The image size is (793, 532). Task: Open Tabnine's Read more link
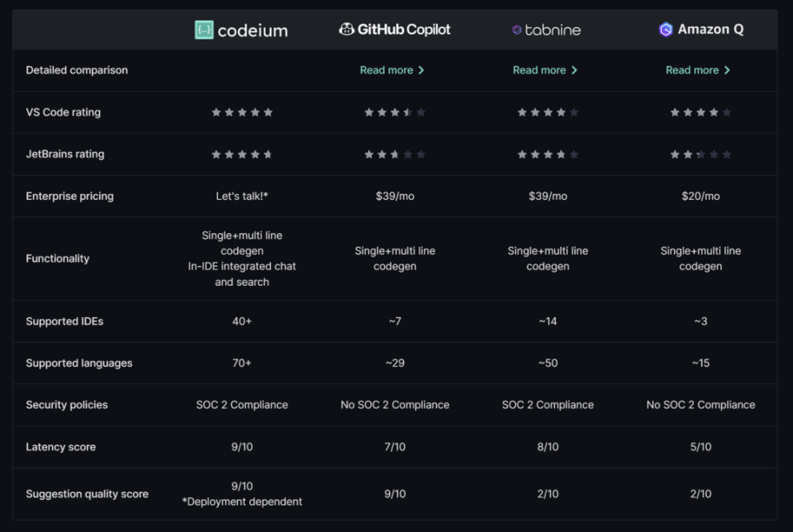539,70
